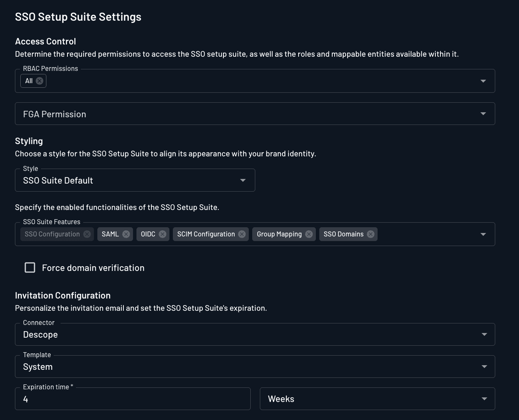
Task: Remove the SSO Domains feature chip
Action: tap(370, 234)
